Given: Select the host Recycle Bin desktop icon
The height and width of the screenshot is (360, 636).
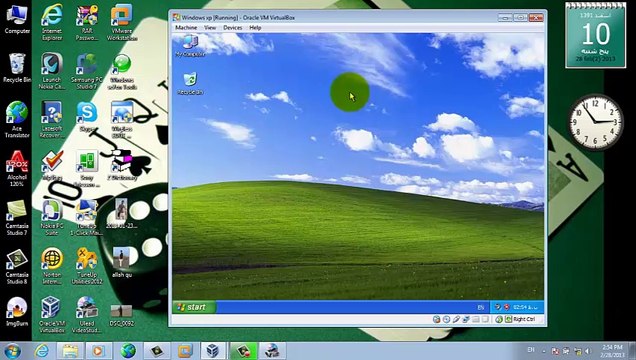Looking at the screenshot, I should click(x=17, y=68).
